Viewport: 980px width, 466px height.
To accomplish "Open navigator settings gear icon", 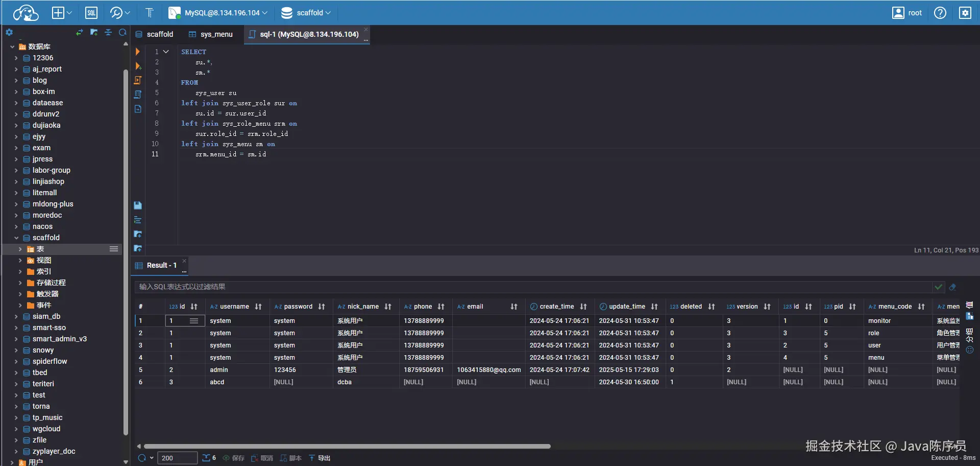I will [9, 33].
